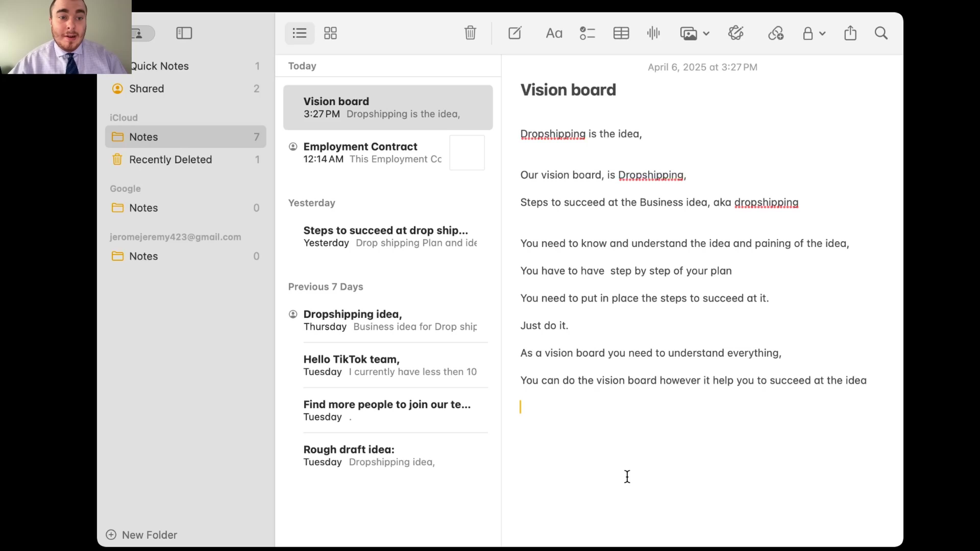Open the Shared notes section

click(146, 88)
